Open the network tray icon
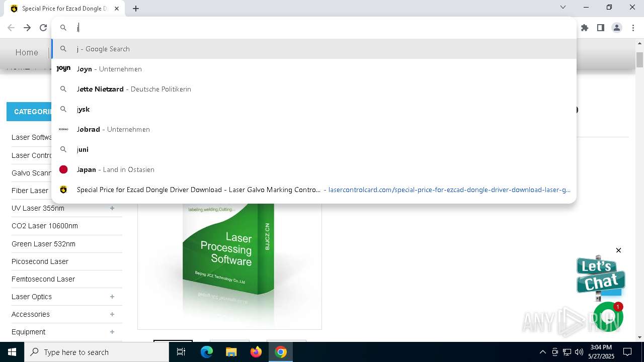This screenshot has width=644, height=362. pos(567,352)
